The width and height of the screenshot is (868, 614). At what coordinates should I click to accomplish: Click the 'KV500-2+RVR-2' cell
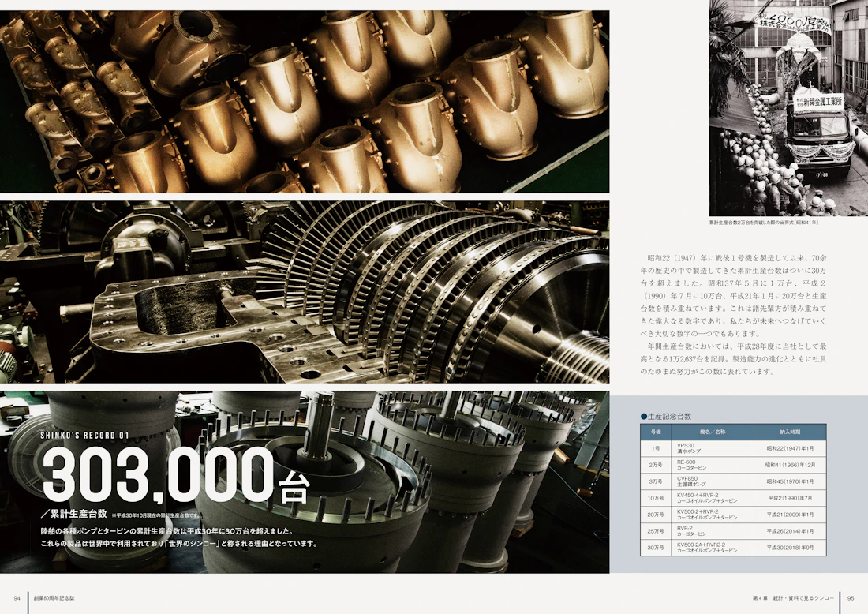point(713,515)
